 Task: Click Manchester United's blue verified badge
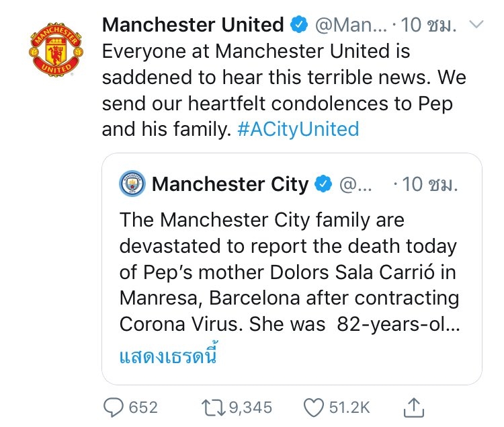(x=298, y=26)
